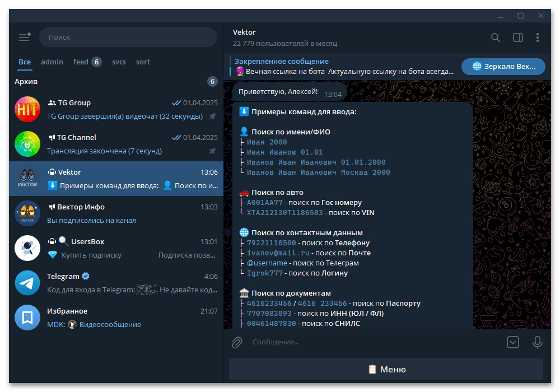Open the Меню bot button
Screen dimensions: 560x392
coord(386,369)
